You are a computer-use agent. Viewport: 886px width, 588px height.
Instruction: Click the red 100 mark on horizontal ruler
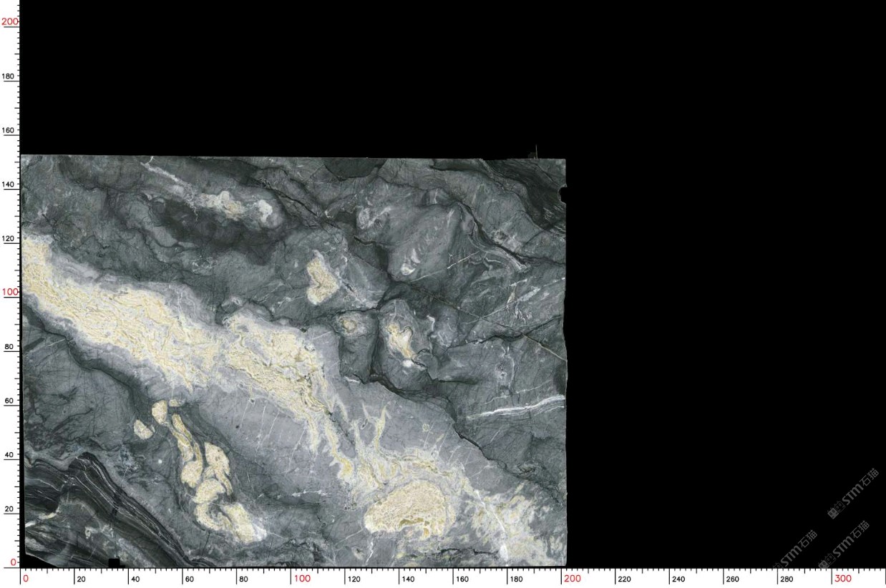pos(302,579)
